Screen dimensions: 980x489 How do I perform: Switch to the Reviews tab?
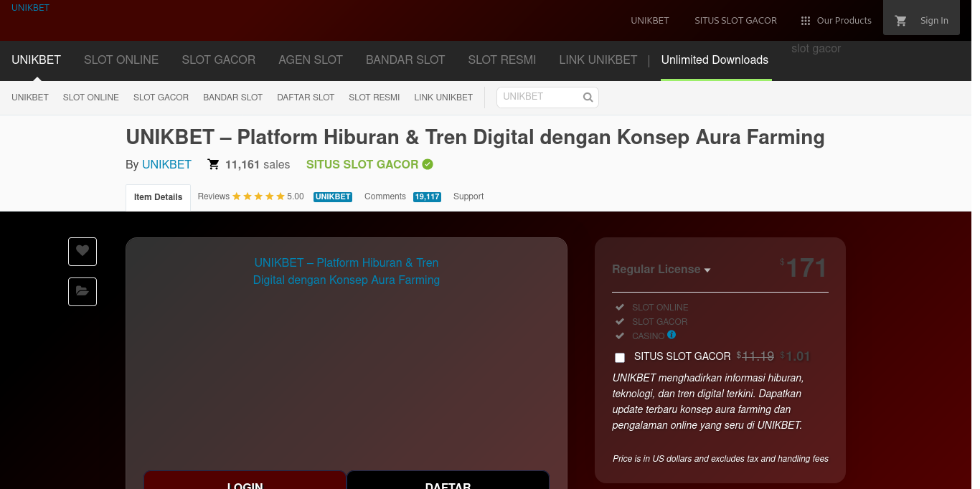click(x=213, y=196)
